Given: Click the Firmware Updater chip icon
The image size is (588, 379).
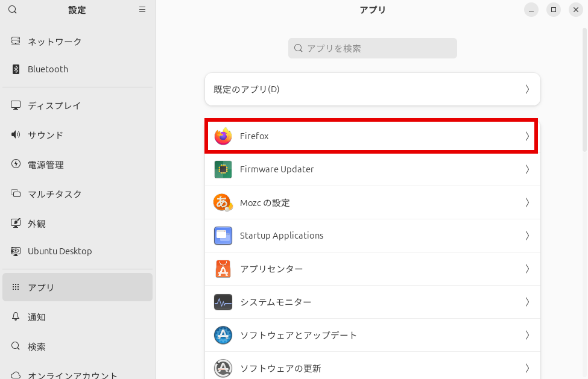Looking at the screenshot, I should click(223, 170).
